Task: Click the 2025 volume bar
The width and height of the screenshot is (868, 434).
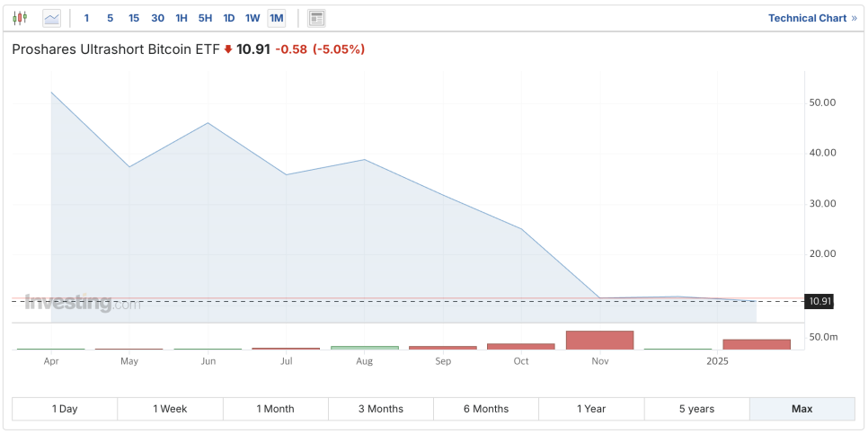Action: (757, 344)
